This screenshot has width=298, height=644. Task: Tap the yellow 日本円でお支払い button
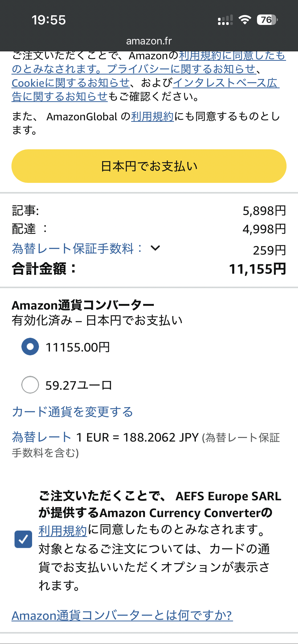[149, 166]
